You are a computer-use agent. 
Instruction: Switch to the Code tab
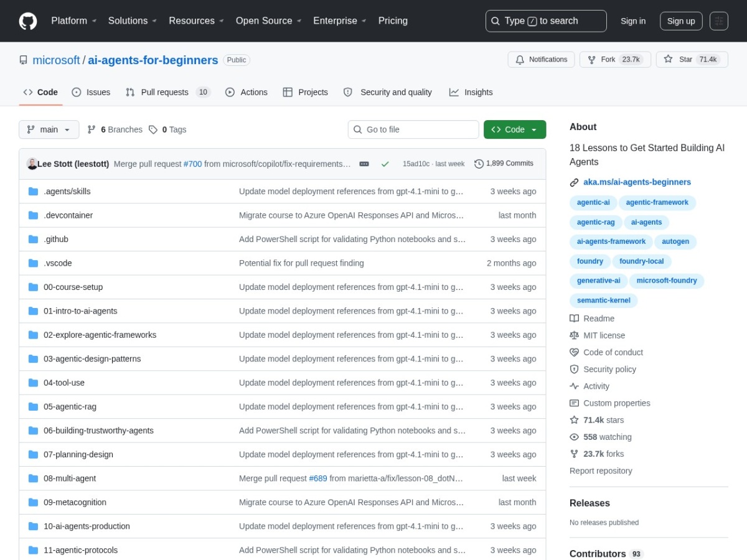[x=40, y=92]
